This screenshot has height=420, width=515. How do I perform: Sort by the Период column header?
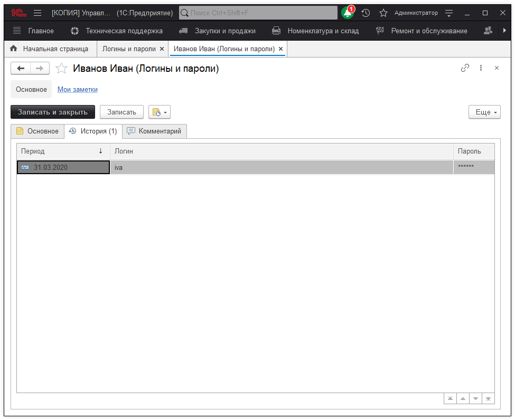click(x=62, y=151)
